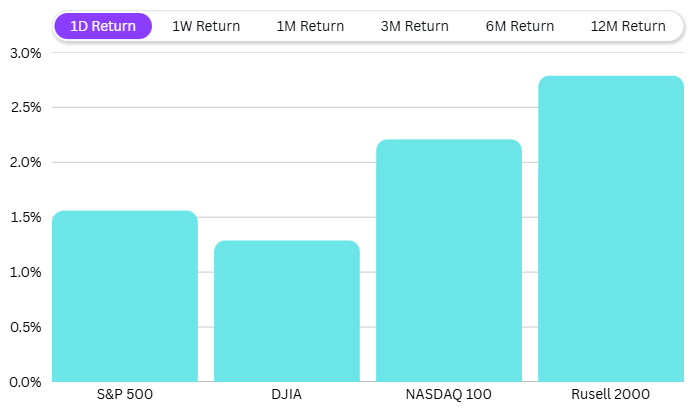
Task: Show the 3M Return data
Action: (416, 26)
